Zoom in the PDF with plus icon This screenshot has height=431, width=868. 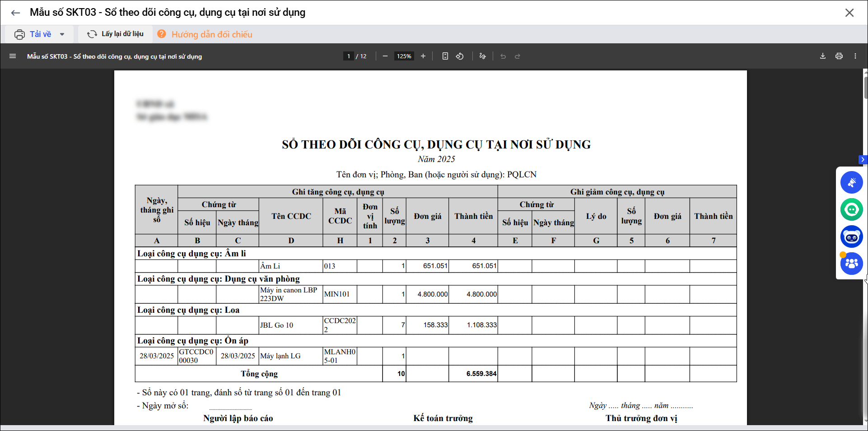pos(423,56)
